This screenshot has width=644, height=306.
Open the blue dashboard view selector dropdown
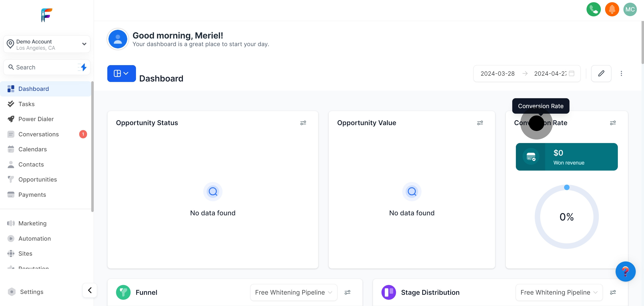click(x=121, y=73)
